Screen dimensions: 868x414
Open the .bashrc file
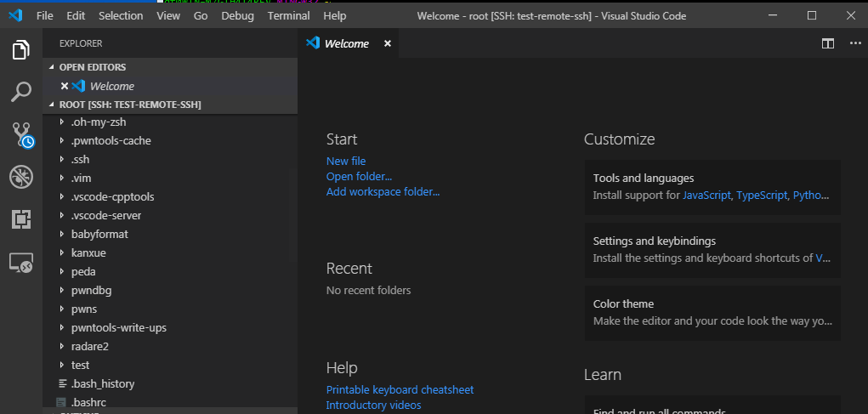(x=170, y=402)
